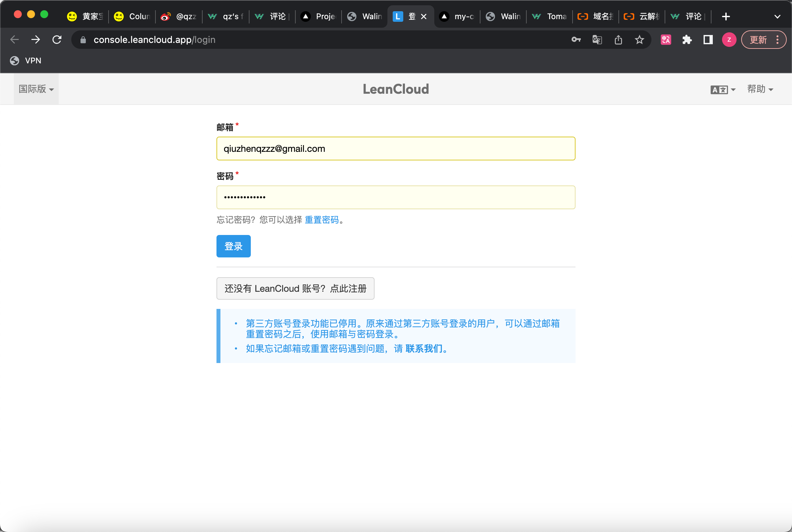Click the browser forward arrow
The width and height of the screenshot is (792, 532).
pyautogui.click(x=36, y=40)
